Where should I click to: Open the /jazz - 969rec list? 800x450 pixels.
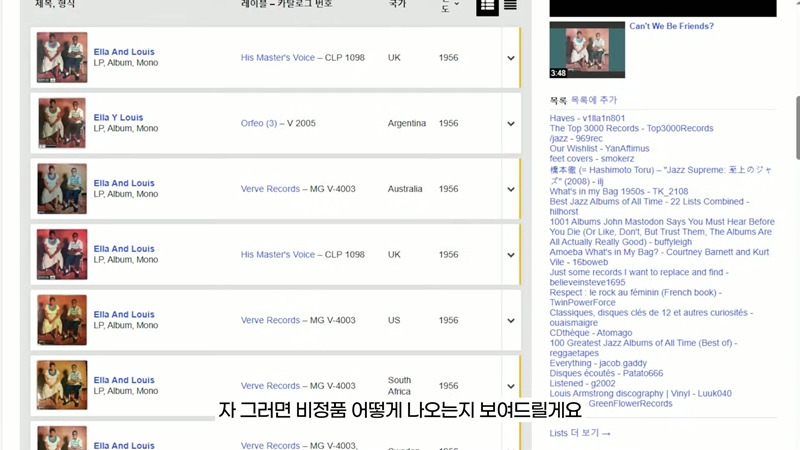tap(576, 139)
